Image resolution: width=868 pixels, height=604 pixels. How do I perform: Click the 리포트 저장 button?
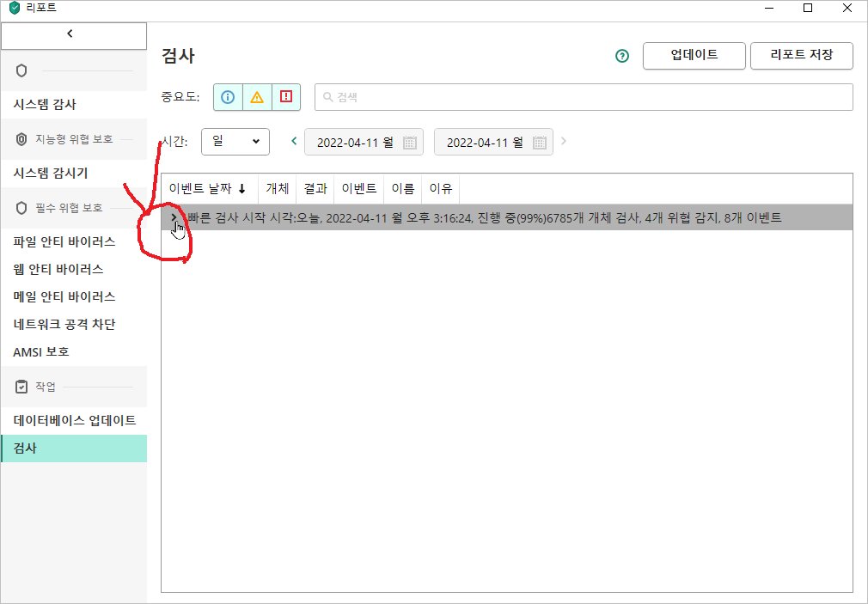(801, 56)
